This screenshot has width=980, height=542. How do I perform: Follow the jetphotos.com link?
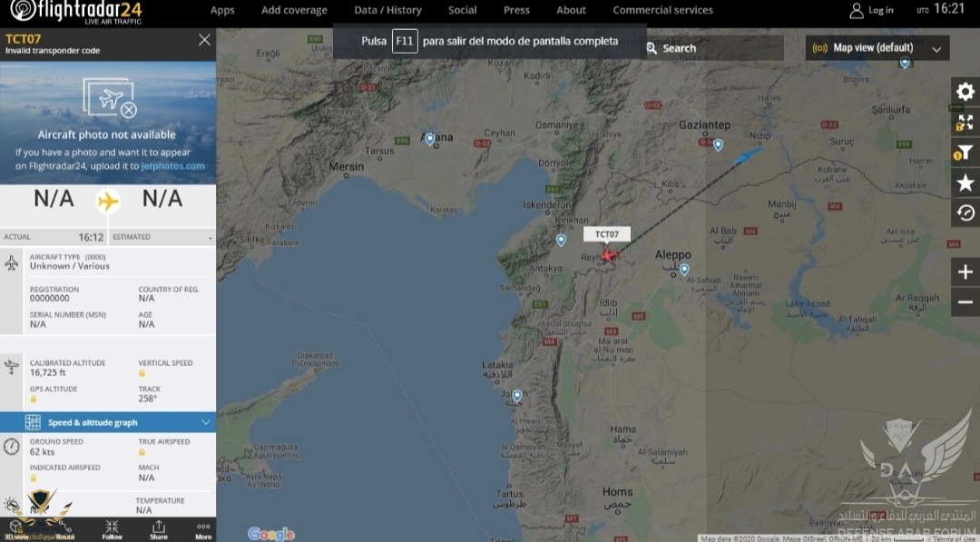172,166
